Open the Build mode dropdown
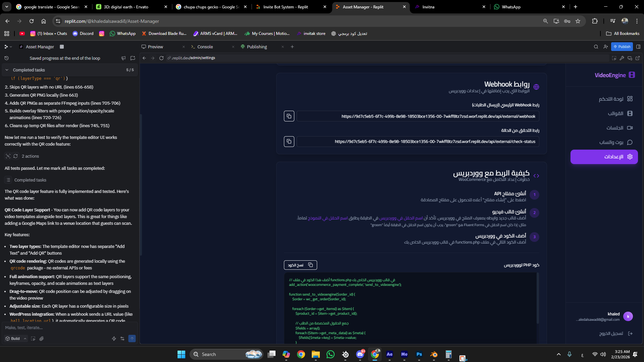This screenshot has height=362, width=644. click(15, 339)
